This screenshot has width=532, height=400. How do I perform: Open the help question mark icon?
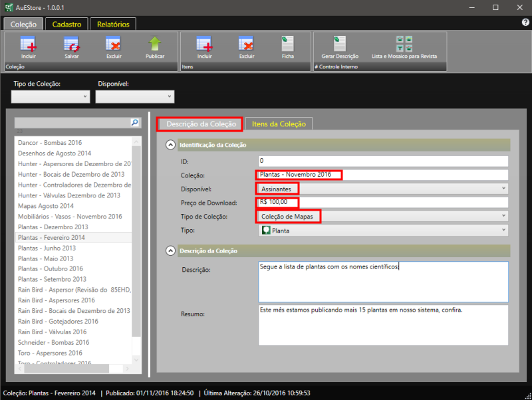click(525, 23)
